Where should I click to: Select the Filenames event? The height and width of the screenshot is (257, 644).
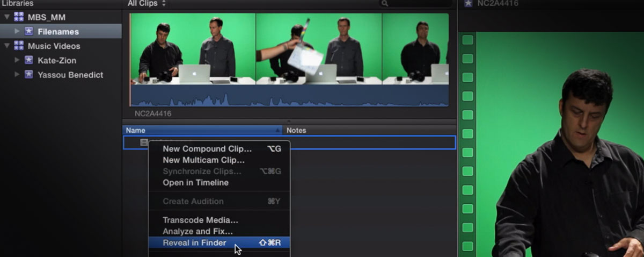click(61, 32)
